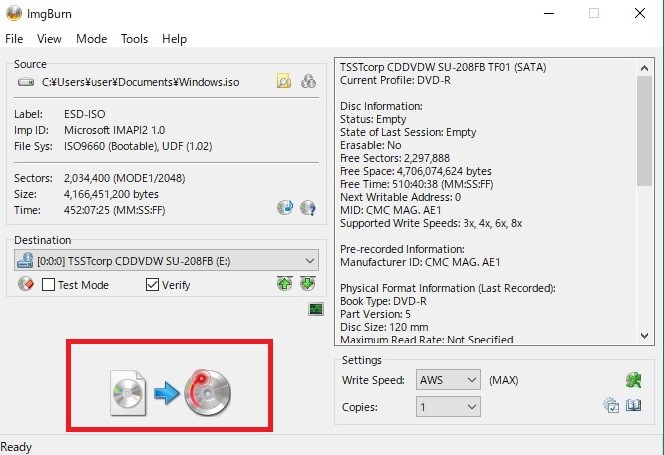The width and height of the screenshot is (664, 455).
Task: Click the green up-arrow tray icon
Action: [286, 284]
